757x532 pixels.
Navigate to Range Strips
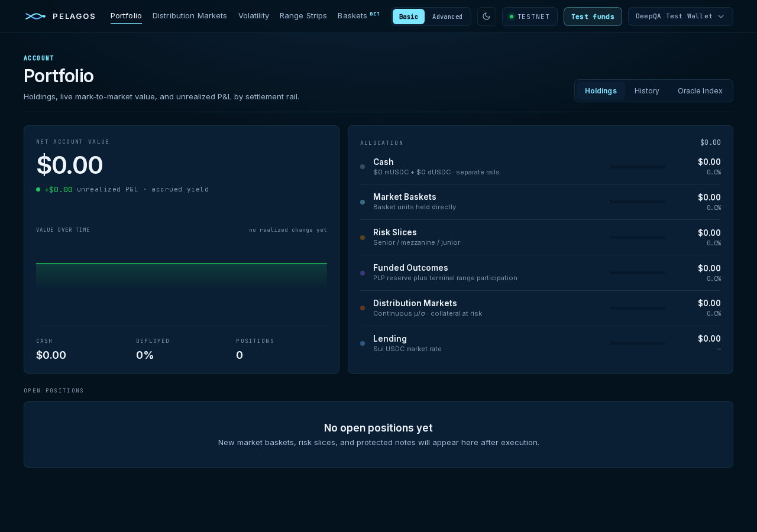pos(303,16)
